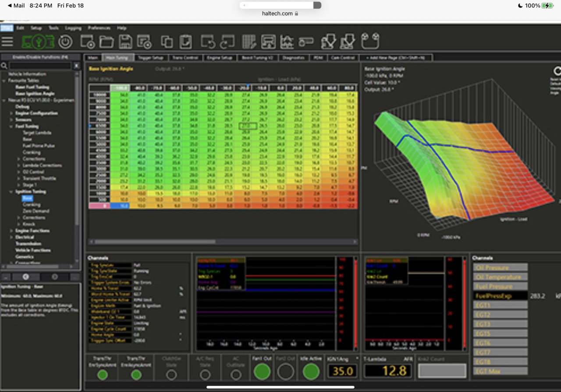Select Target Lambda under Fuel Tuning
Image resolution: width=561 pixels, height=392 pixels.
click(37, 133)
